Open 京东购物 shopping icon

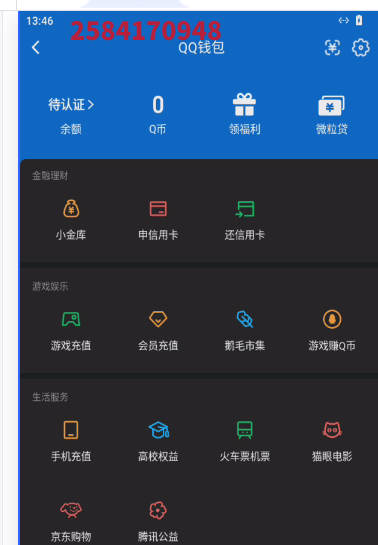pyautogui.click(x=71, y=510)
